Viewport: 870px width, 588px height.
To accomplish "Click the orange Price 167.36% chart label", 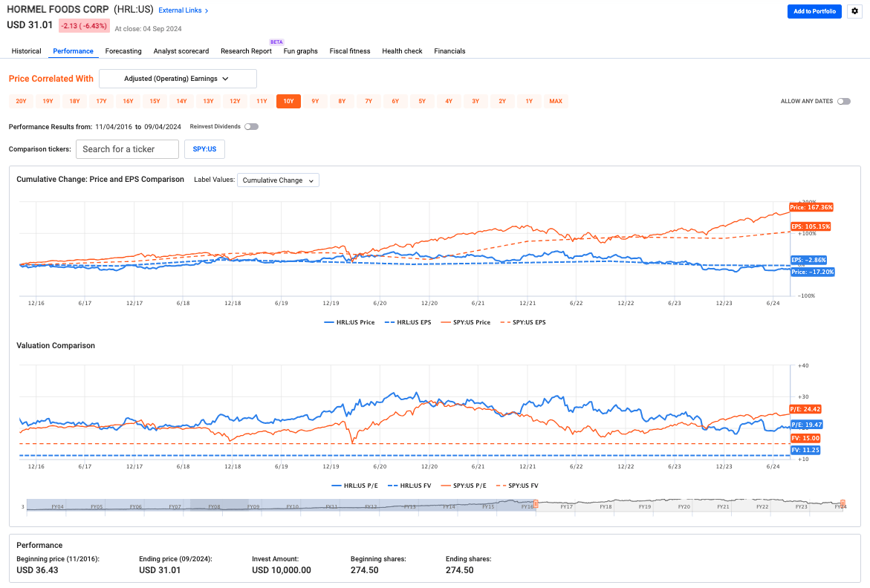I will coord(811,207).
